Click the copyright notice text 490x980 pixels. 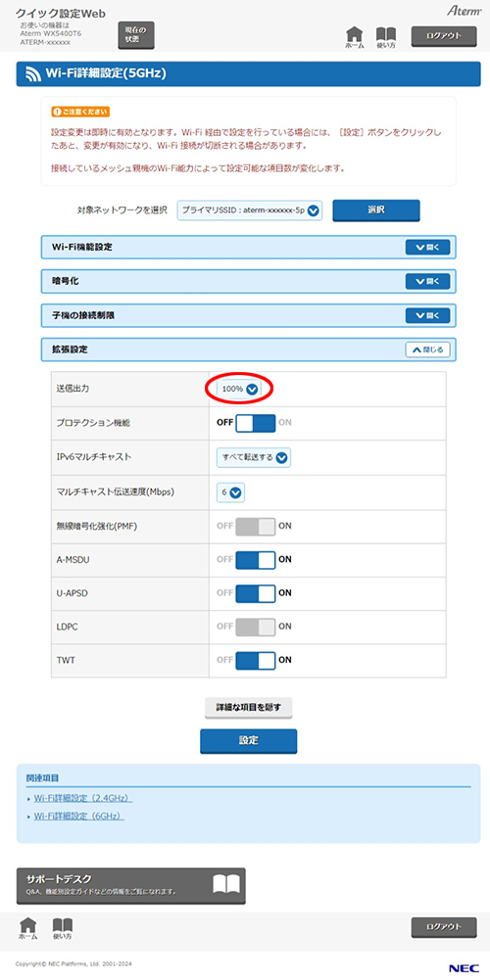pyautogui.click(x=73, y=963)
